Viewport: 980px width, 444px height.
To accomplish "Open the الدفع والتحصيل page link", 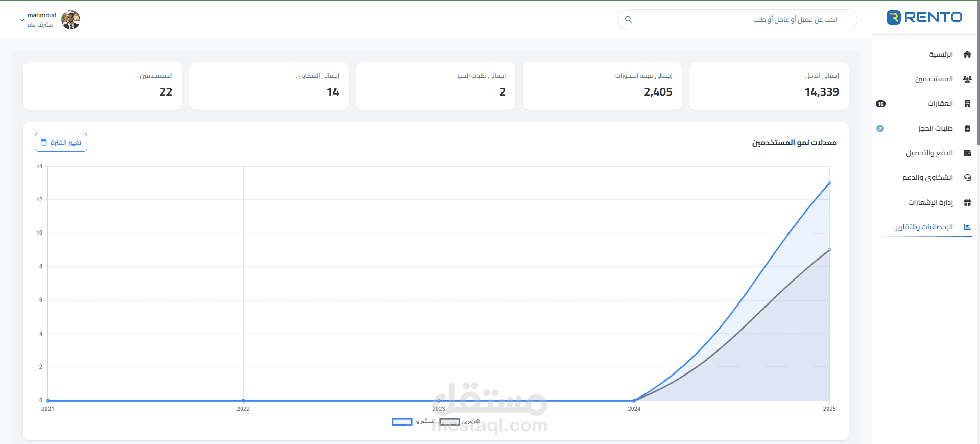I will (x=929, y=153).
